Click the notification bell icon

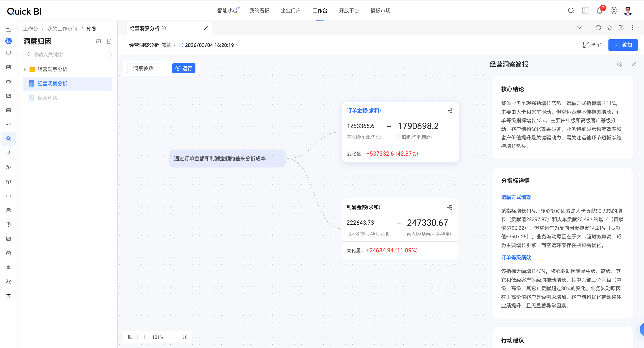600,11
